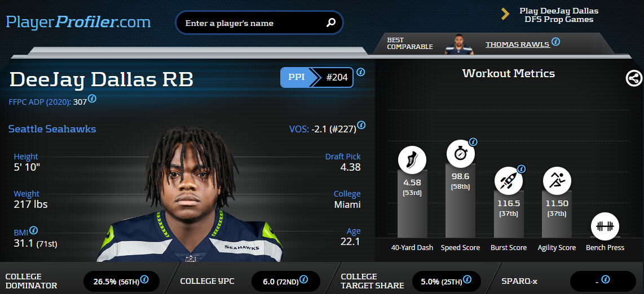Image resolution: width=644 pixels, height=294 pixels.
Task: Show info for College YPC
Action: coord(303,280)
